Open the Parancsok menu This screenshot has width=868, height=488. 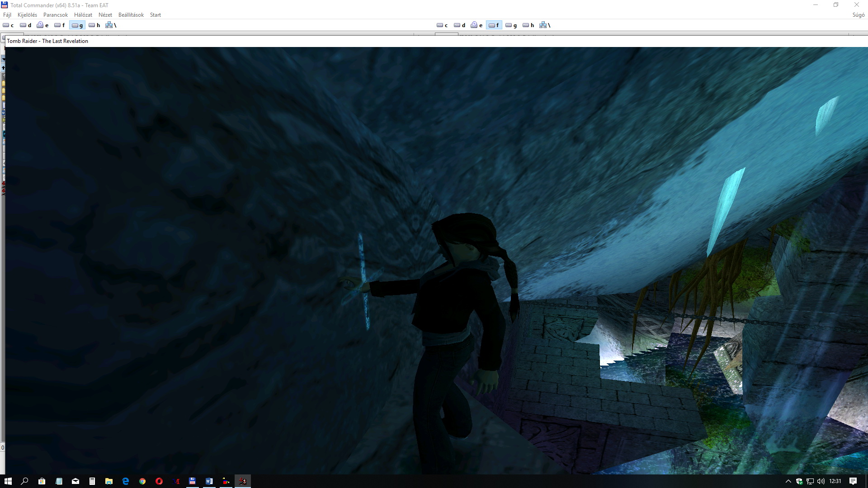click(x=55, y=15)
